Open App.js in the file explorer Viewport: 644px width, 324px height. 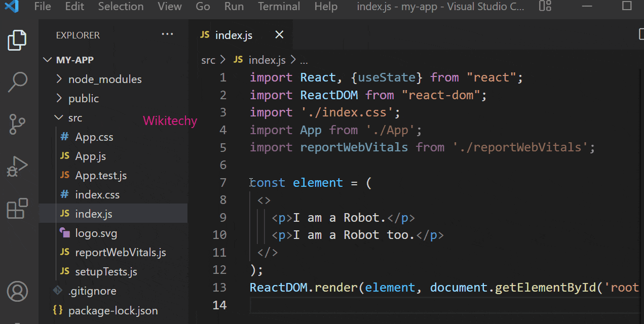coord(90,156)
